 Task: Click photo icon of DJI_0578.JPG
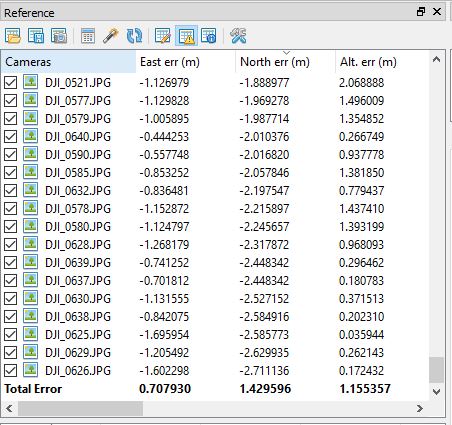[x=30, y=208]
